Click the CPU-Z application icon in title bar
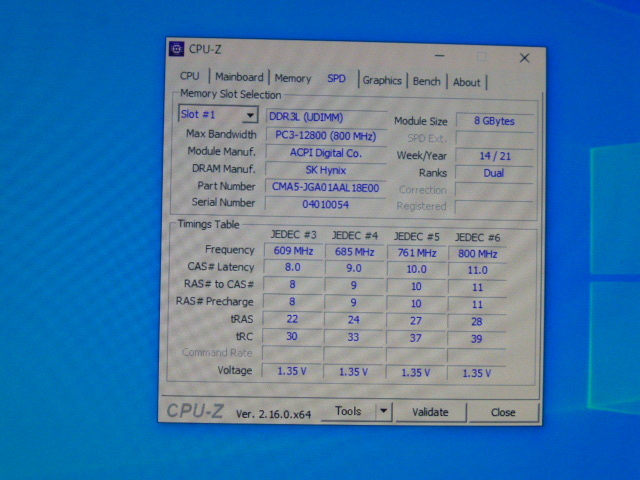640x480 pixels. coord(176,49)
